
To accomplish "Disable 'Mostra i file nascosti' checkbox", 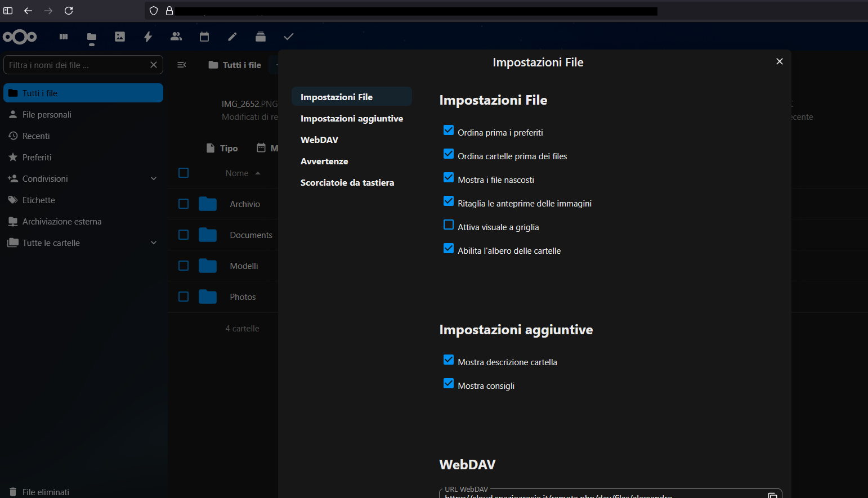I will tap(449, 178).
